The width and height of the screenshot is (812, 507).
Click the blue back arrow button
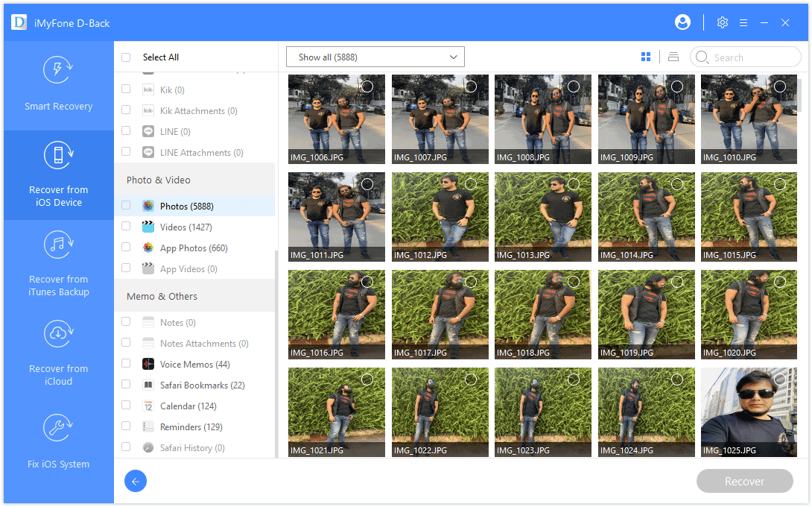point(136,482)
